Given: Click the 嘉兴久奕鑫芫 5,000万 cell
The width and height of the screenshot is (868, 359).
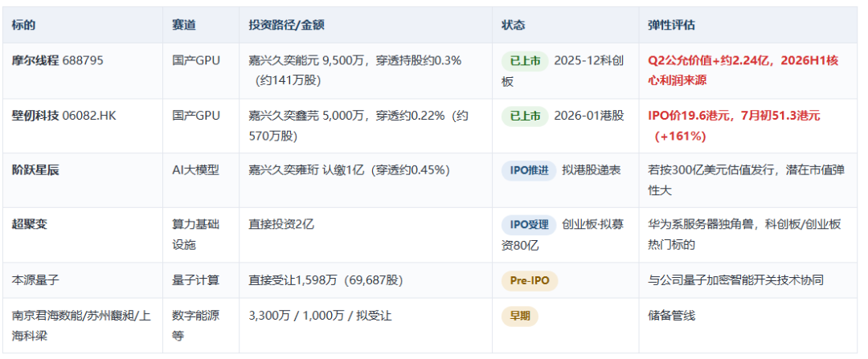Looking at the screenshot, I should [366, 125].
